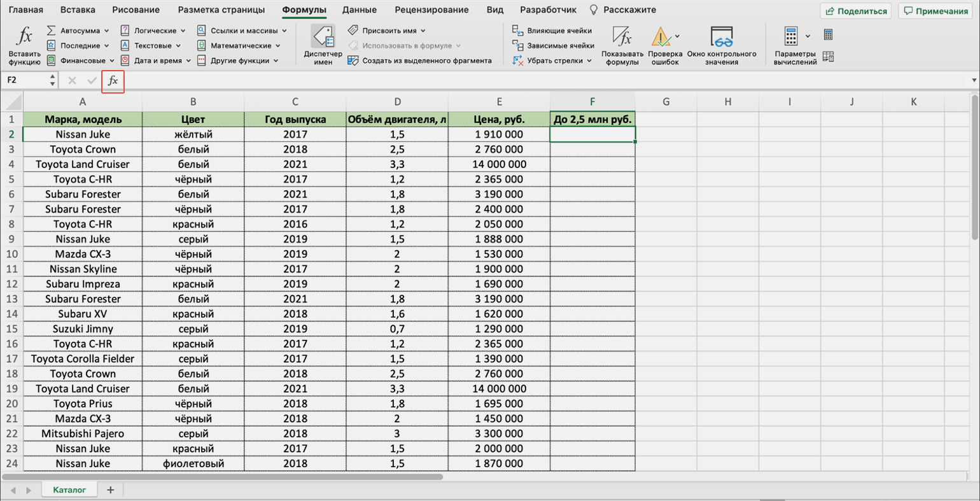The width and height of the screenshot is (980, 501).
Task: Open the Главная ribbon tab
Action: click(x=26, y=10)
